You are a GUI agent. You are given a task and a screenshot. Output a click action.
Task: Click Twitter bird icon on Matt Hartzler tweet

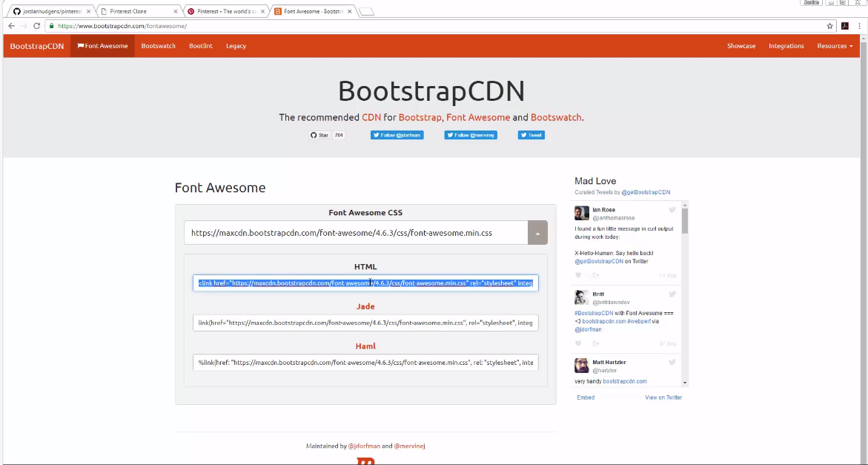coord(672,362)
